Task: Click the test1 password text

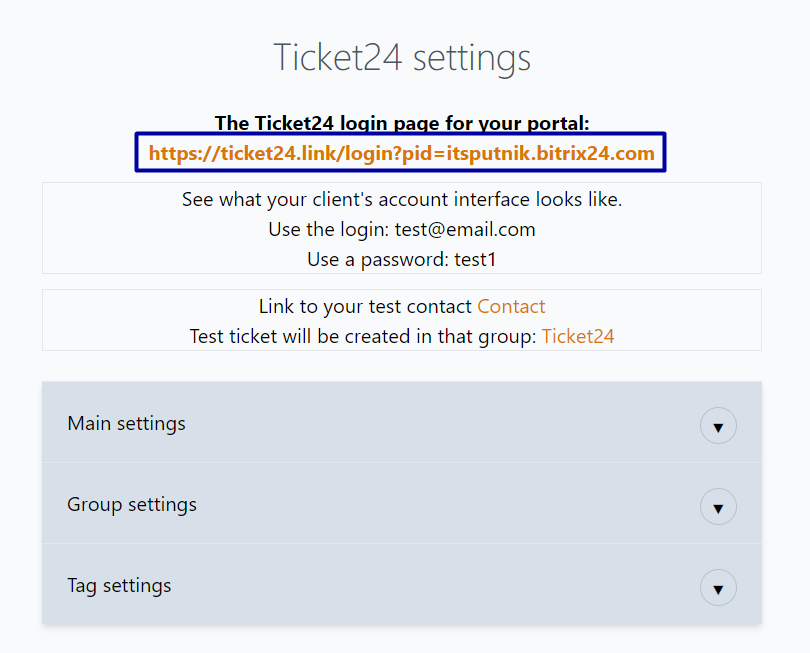Action: pos(476,260)
